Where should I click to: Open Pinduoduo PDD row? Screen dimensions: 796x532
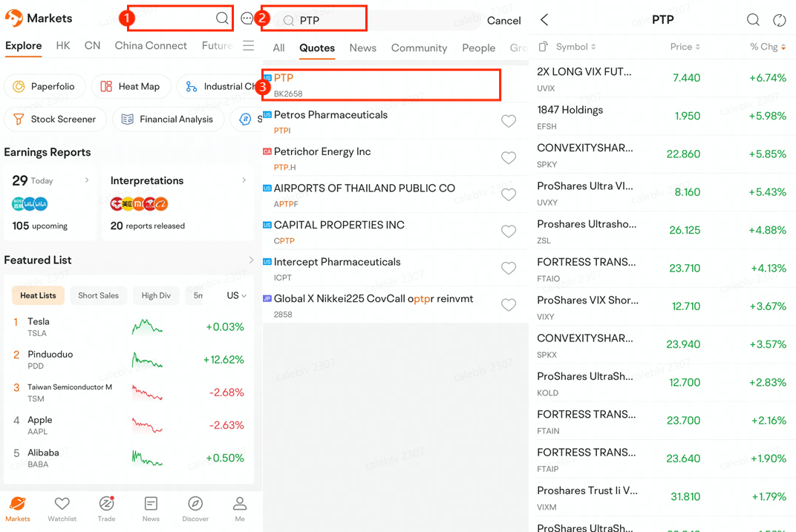[129, 360]
